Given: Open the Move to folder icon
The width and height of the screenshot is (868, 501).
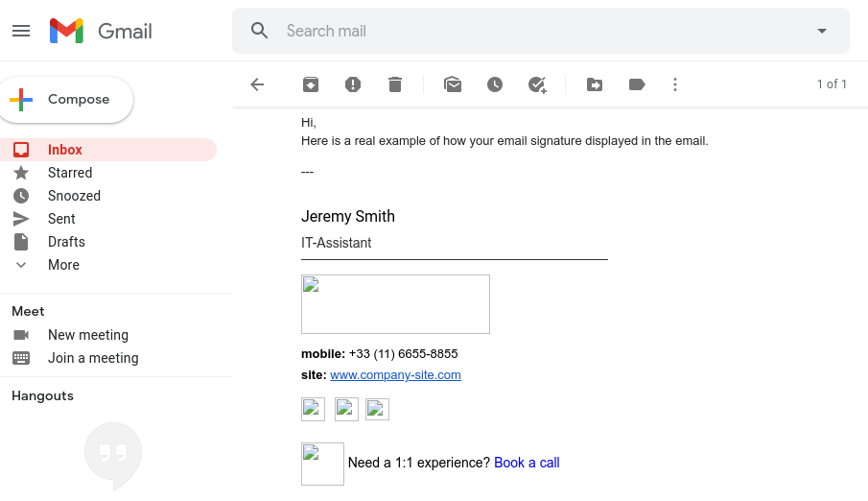Looking at the screenshot, I should (595, 84).
